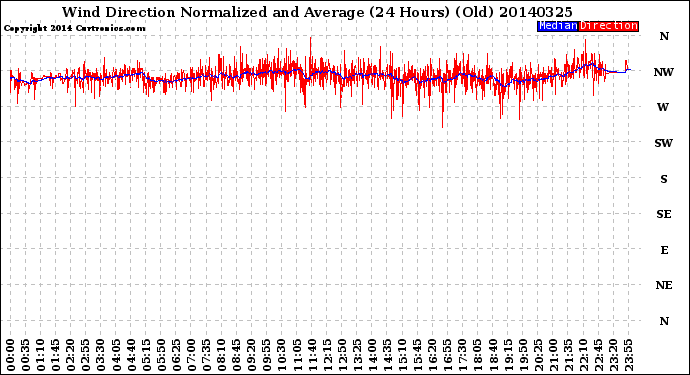The height and width of the screenshot is (375, 690).
Task: Click the E axis label
Action: pyautogui.click(x=664, y=250)
